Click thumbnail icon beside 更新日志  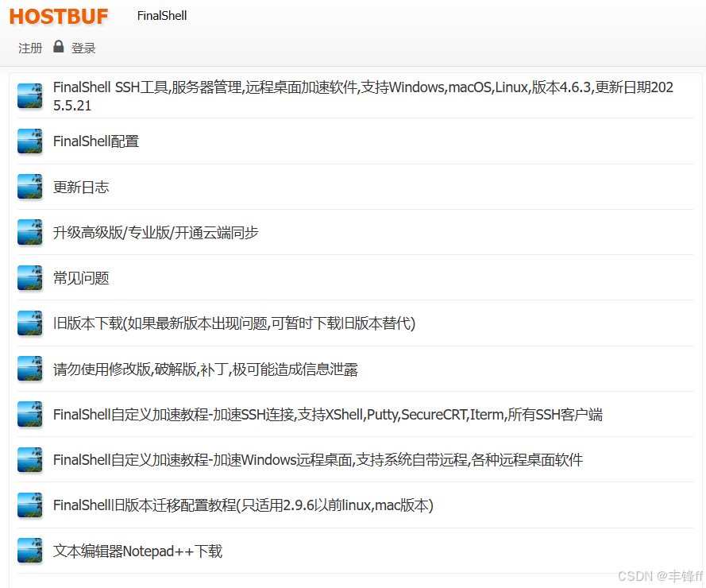pos(30,187)
